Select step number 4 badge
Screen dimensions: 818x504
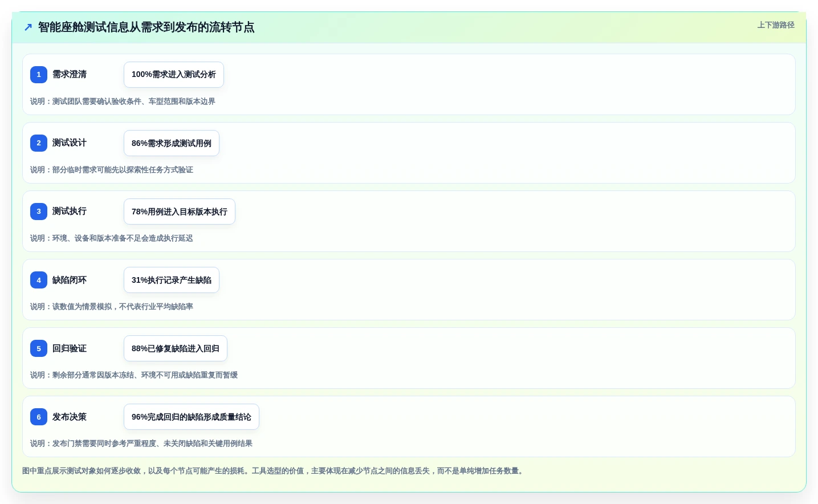point(39,280)
